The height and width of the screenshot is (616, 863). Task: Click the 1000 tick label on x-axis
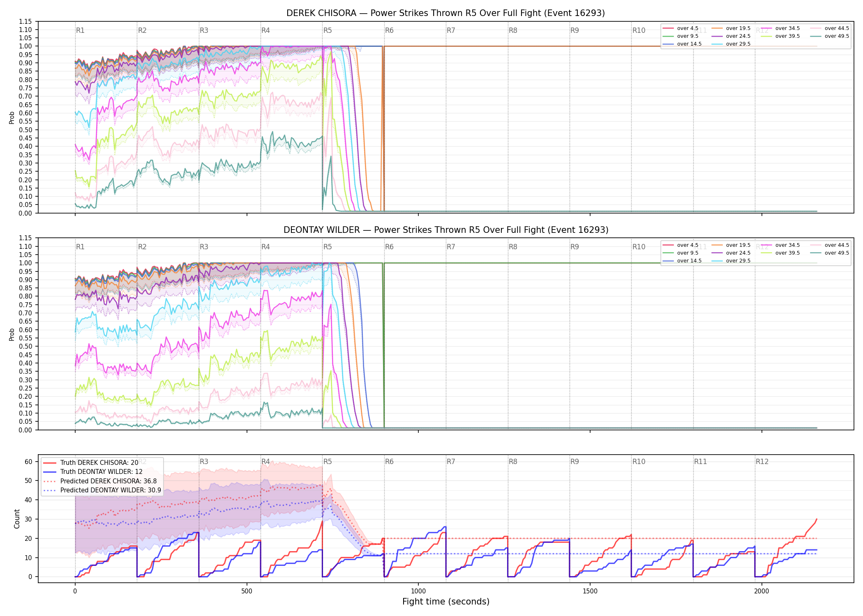[418, 591]
